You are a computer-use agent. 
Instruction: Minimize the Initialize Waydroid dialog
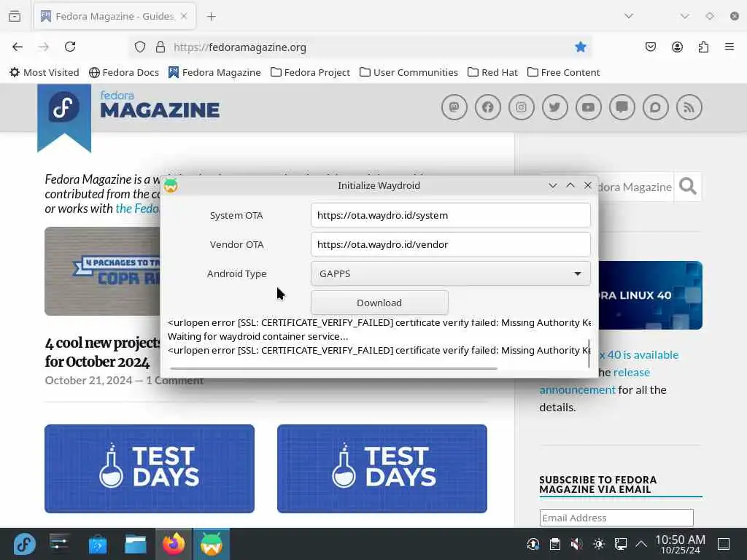pos(553,185)
